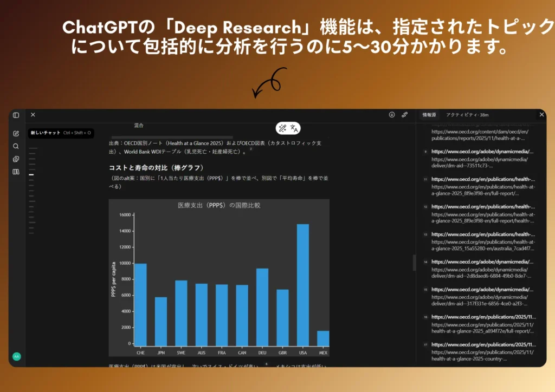Click the SWE bar in the chart
Image resolution: width=555 pixels, height=392 pixels.
(181, 313)
